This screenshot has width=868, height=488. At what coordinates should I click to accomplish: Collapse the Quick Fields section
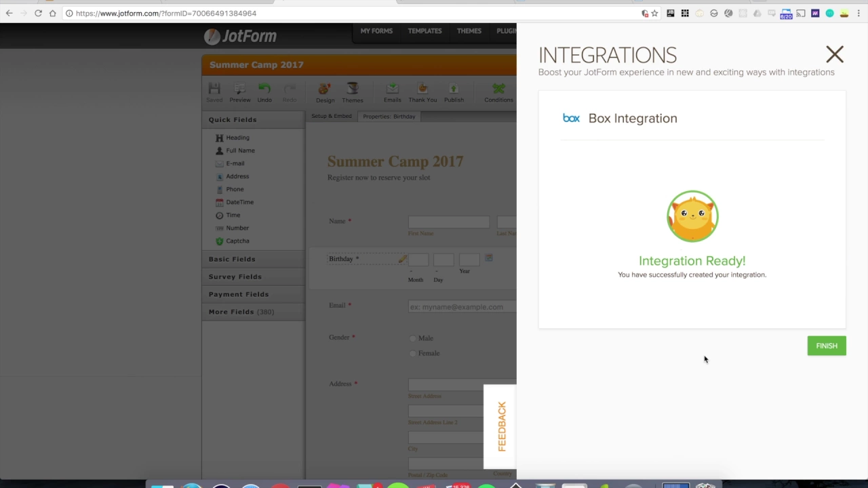[x=253, y=120]
